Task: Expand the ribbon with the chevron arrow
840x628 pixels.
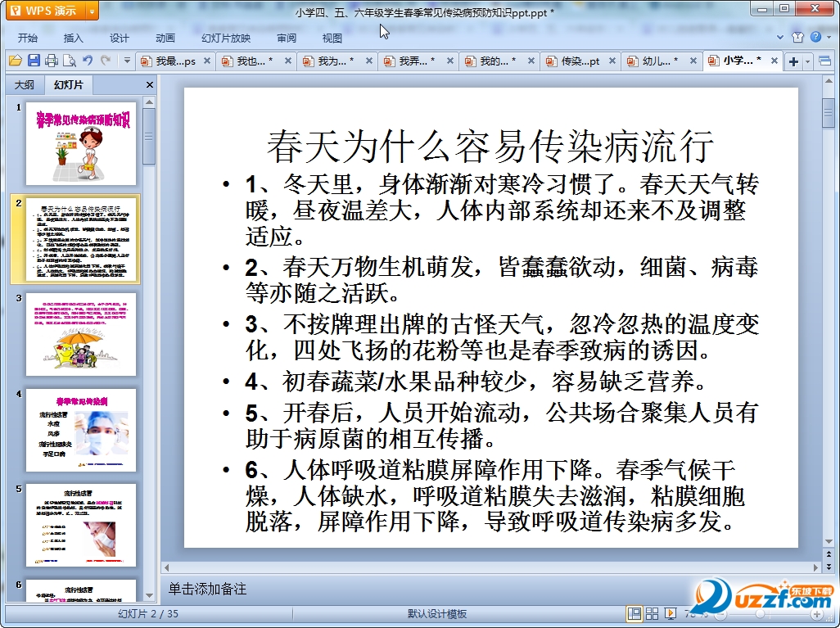Action: [780, 38]
